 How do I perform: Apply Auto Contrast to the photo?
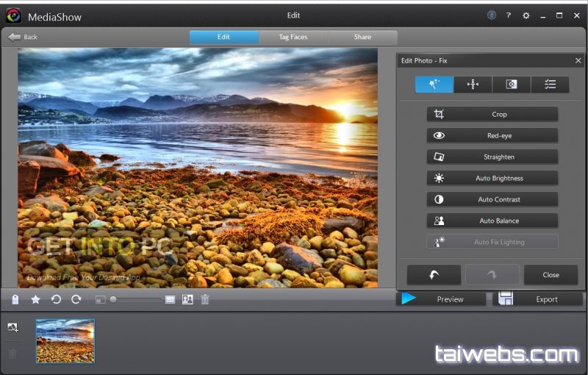[x=492, y=199]
